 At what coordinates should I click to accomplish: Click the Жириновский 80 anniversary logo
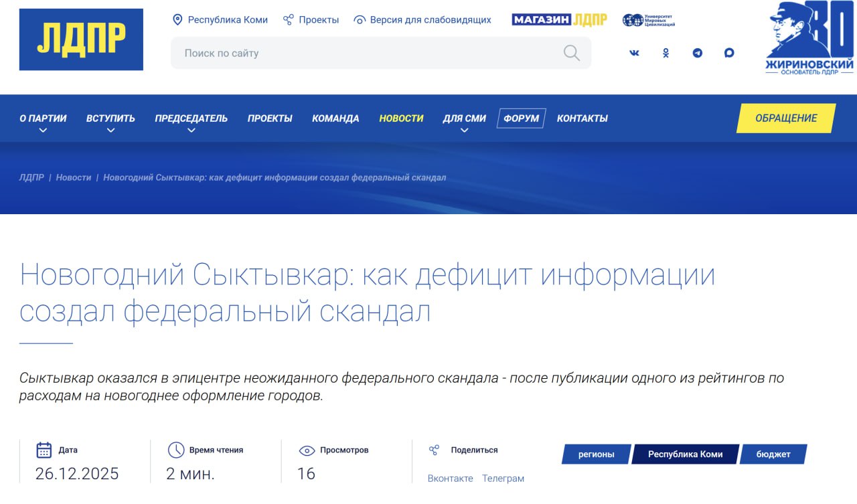pos(809,39)
